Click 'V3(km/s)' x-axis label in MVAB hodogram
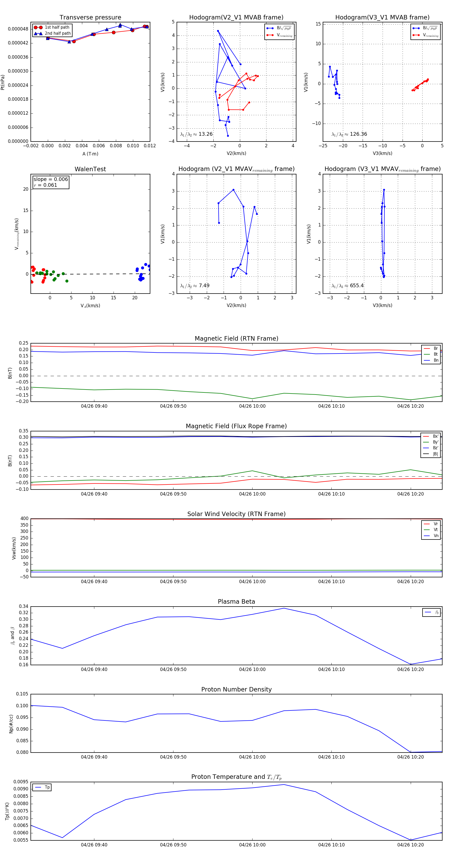Image resolution: width=473 pixels, height=868 pixels. point(382,153)
